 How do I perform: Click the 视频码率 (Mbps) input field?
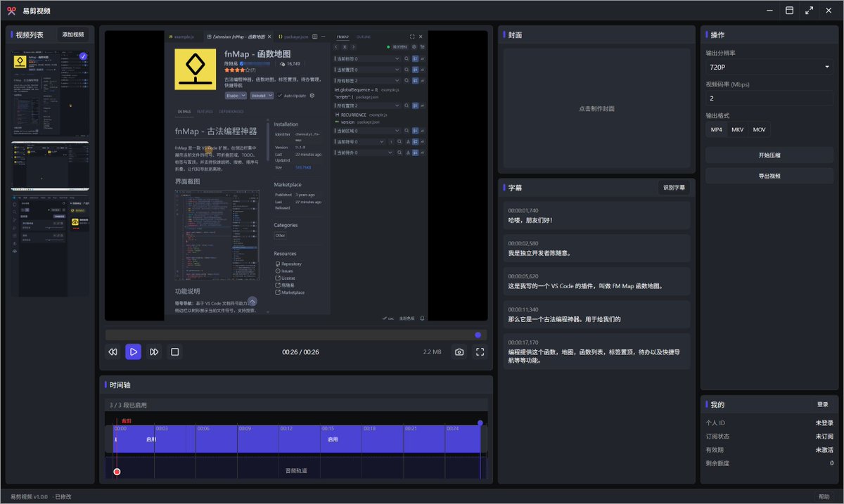click(769, 98)
